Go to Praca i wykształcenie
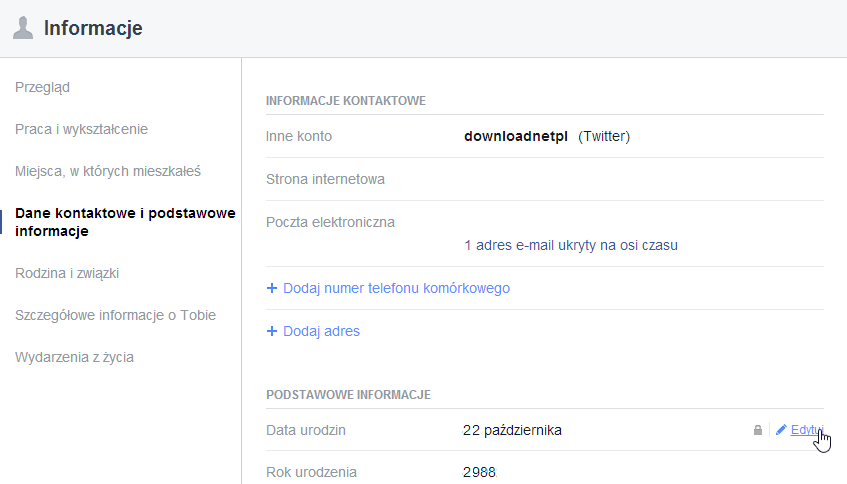The image size is (847, 484). tap(81, 129)
